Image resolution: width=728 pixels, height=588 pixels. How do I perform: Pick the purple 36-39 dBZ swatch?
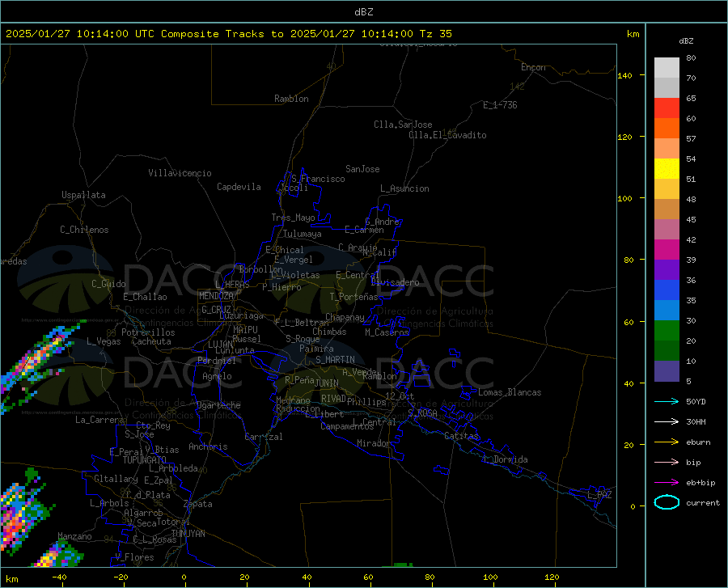coord(667,270)
